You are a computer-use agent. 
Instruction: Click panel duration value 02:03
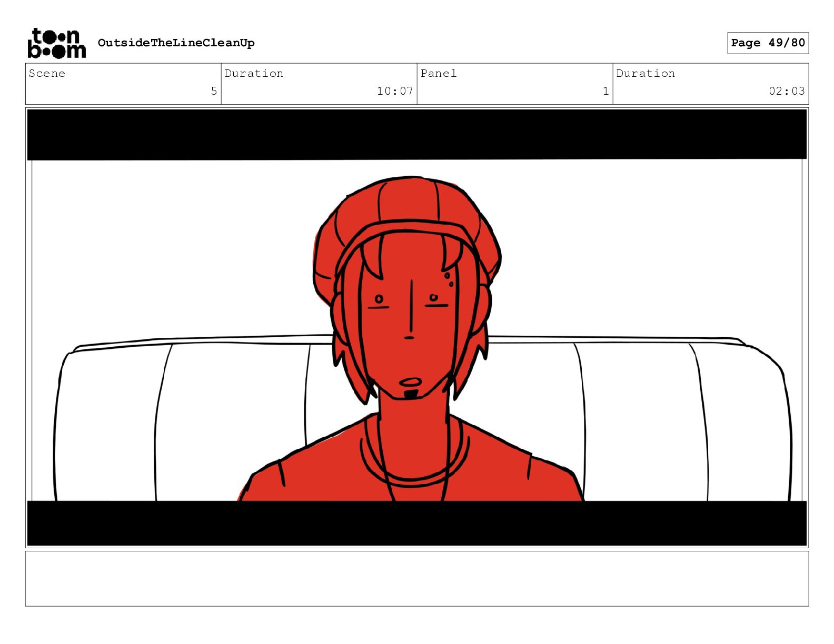click(787, 91)
